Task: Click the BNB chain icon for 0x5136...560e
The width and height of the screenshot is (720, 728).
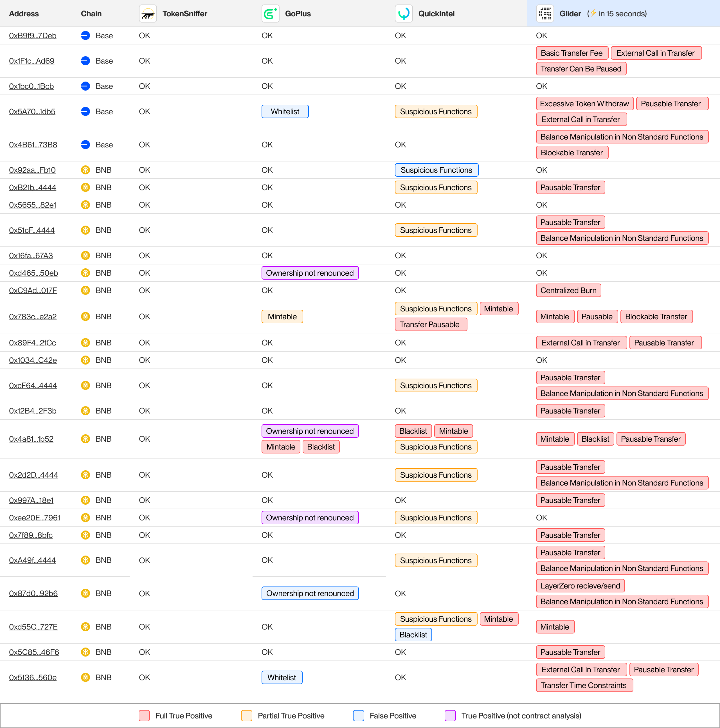Action: point(85,677)
